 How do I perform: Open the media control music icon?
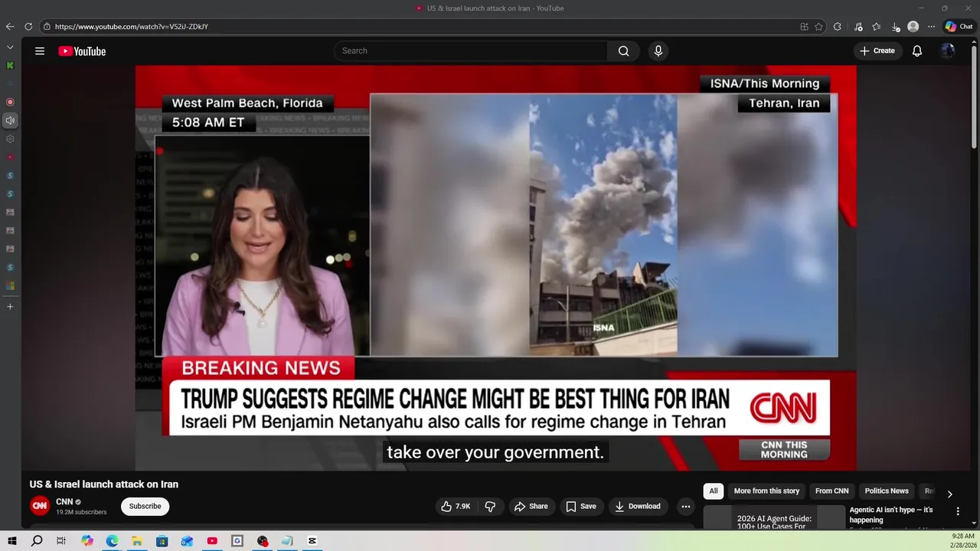(858, 26)
